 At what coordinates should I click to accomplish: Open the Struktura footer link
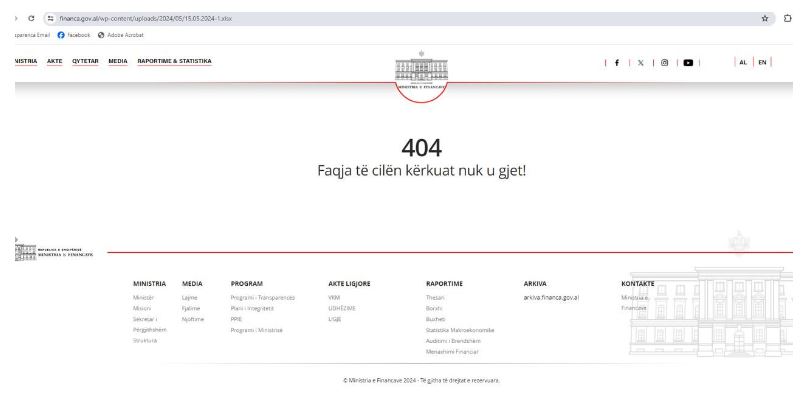145,340
